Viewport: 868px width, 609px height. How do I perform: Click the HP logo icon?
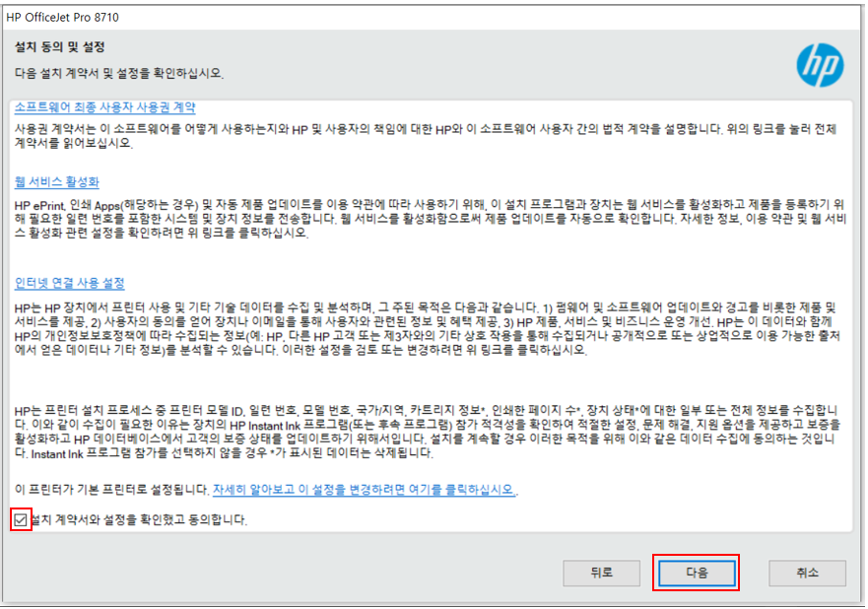coord(820,65)
